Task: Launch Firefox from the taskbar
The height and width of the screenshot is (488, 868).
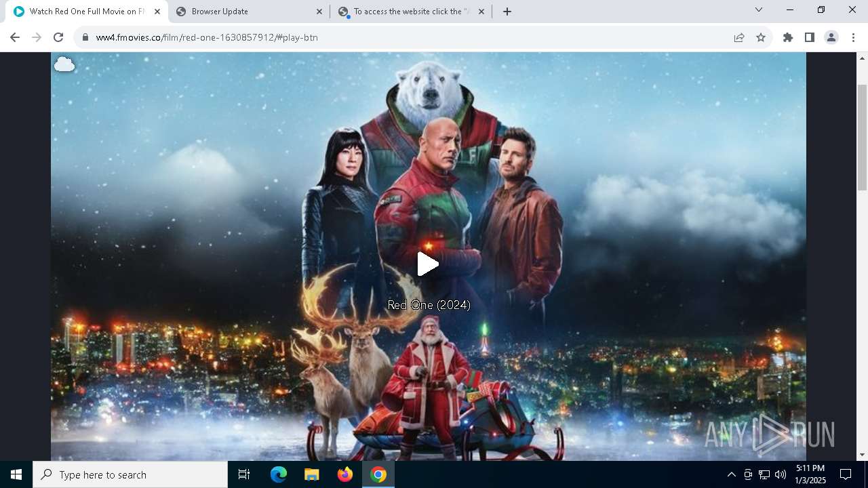Action: 344,474
